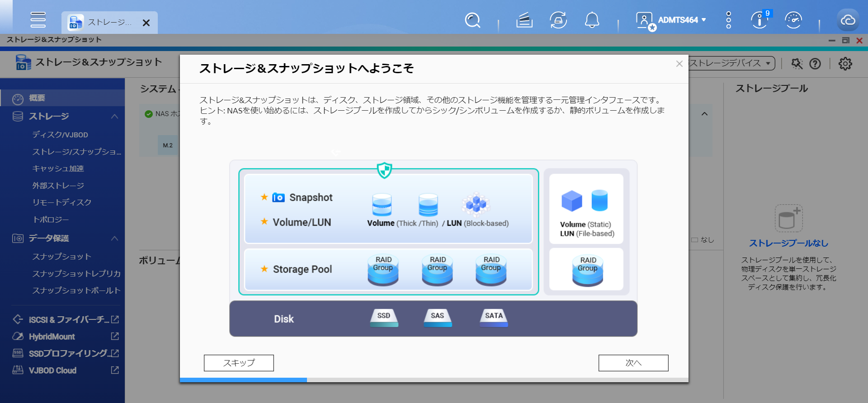Screen dimensions: 868x403
Task: Click the なし legend checkbox
Action: pos(695,240)
